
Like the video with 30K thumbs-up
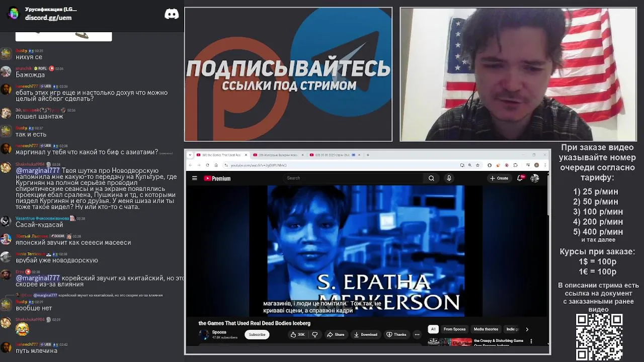click(297, 334)
